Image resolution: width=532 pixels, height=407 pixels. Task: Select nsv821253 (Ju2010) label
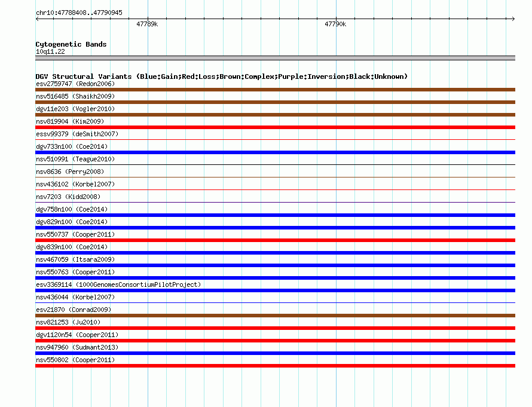[68, 322]
